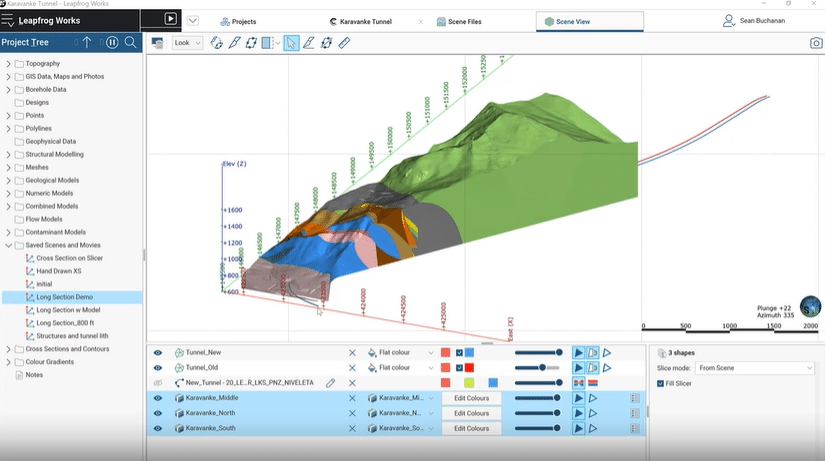825x461 pixels.
Task: Click the copy scene window toolbar icon
Action: pos(157,43)
